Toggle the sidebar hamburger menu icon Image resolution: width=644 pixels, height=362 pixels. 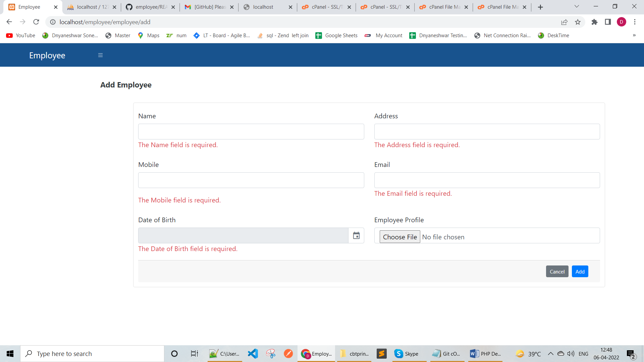tap(100, 55)
